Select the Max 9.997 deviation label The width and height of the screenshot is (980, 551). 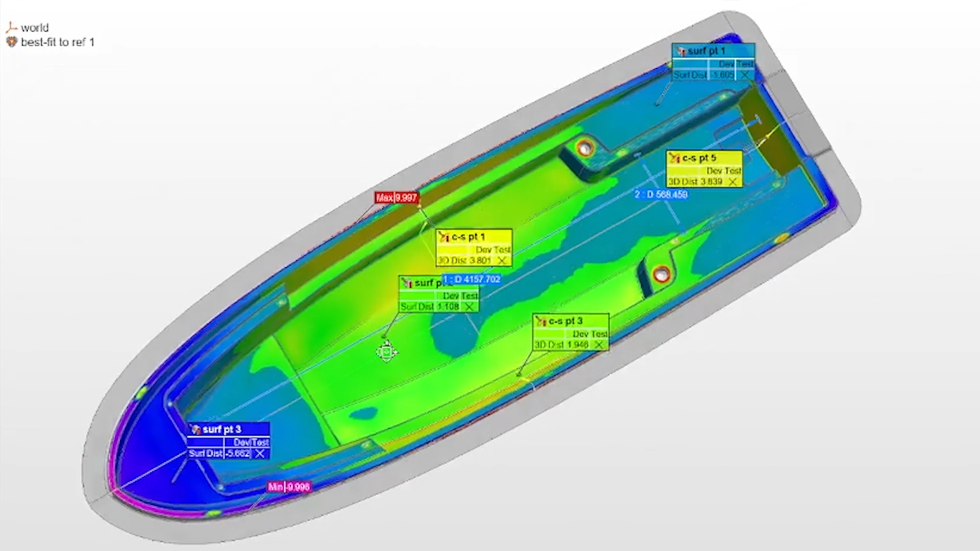click(397, 197)
